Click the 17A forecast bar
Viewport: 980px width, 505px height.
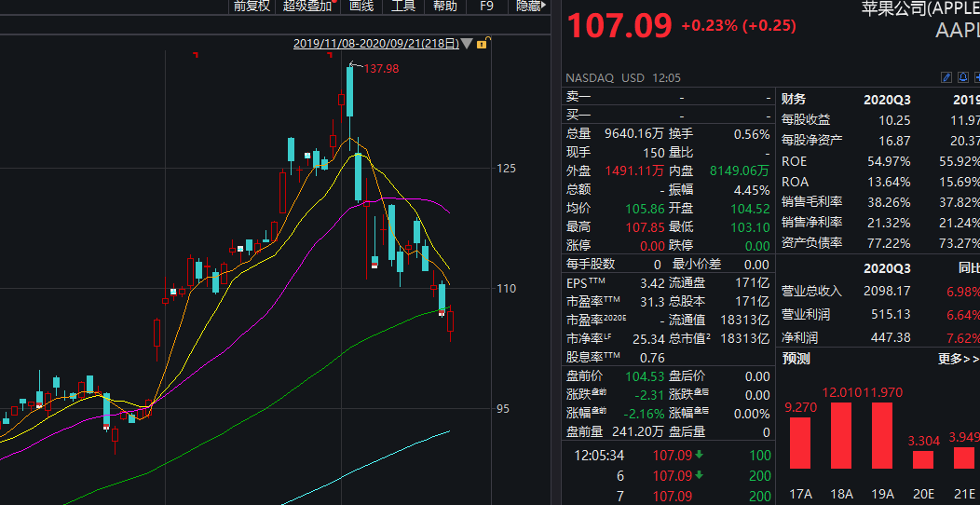800,443
